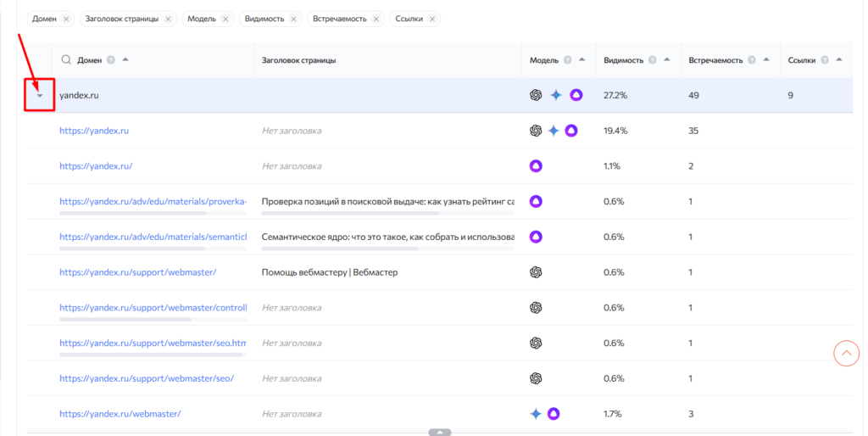The height and width of the screenshot is (436, 868).
Task: Collapse the yandex.ru domain group
Action: pyautogui.click(x=39, y=96)
